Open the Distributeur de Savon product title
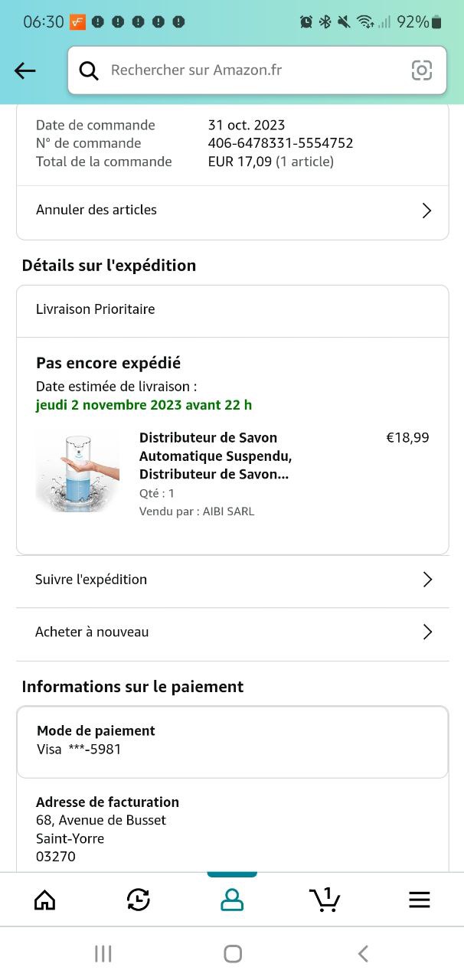The image size is (464, 980). 214,456
